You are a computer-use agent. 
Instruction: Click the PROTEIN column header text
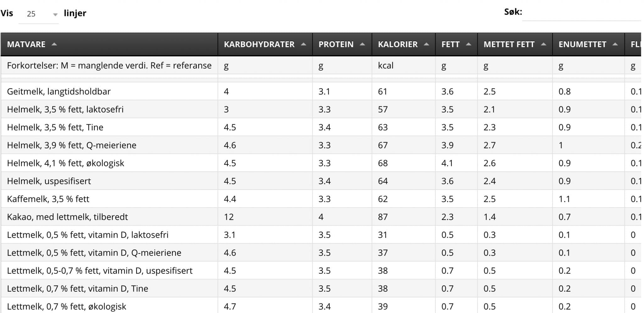click(x=336, y=44)
